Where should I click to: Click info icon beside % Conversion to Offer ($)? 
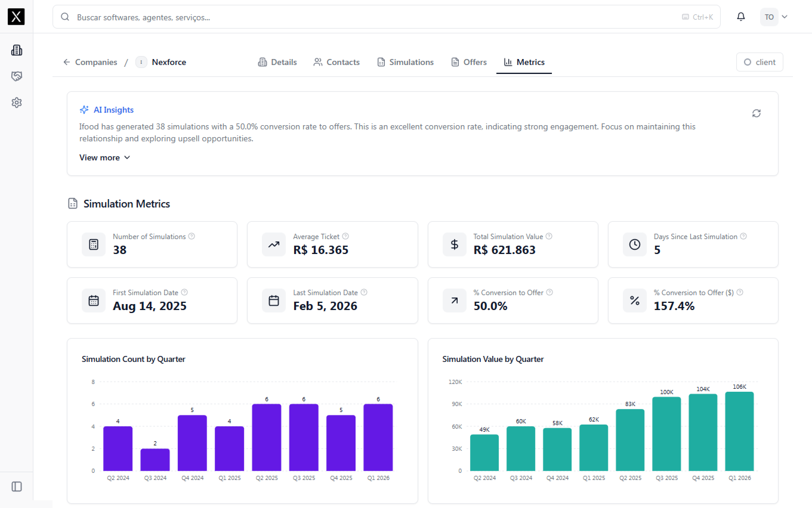pyautogui.click(x=740, y=292)
